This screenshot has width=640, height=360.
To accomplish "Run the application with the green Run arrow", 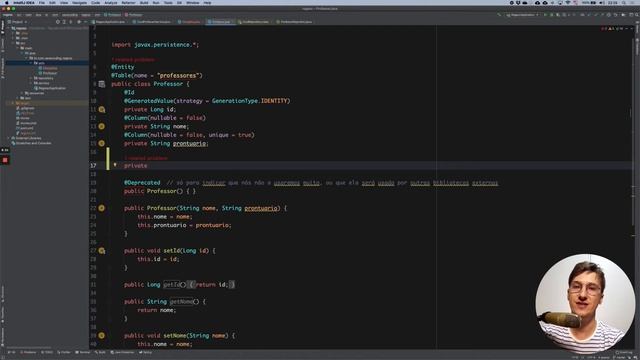I will [x=545, y=15].
